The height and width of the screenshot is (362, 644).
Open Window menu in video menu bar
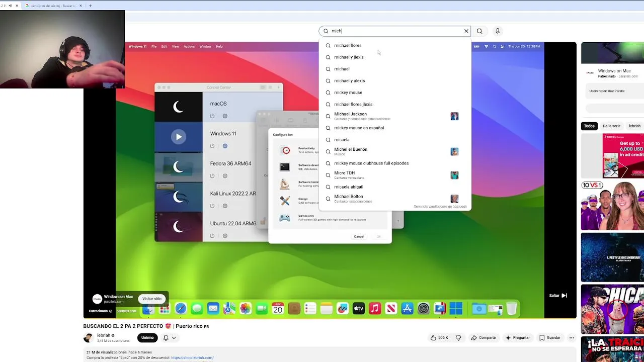[x=205, y=47]
